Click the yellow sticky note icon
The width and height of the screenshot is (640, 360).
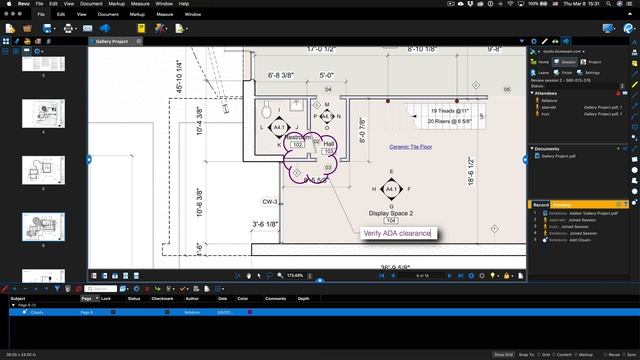(x=141, y=28)
